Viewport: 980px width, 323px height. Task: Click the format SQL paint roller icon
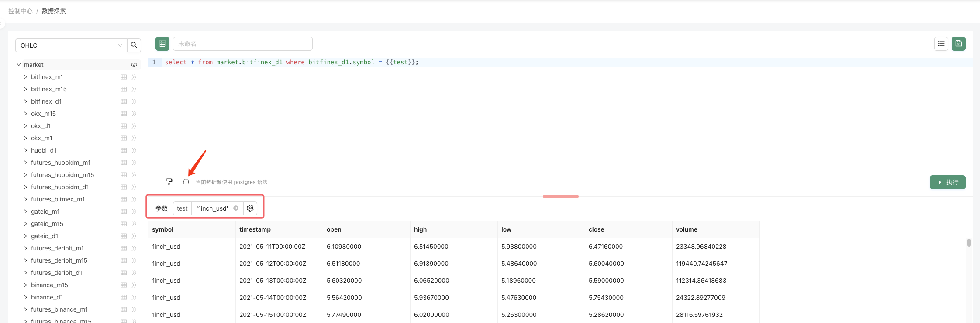(169, 182)
